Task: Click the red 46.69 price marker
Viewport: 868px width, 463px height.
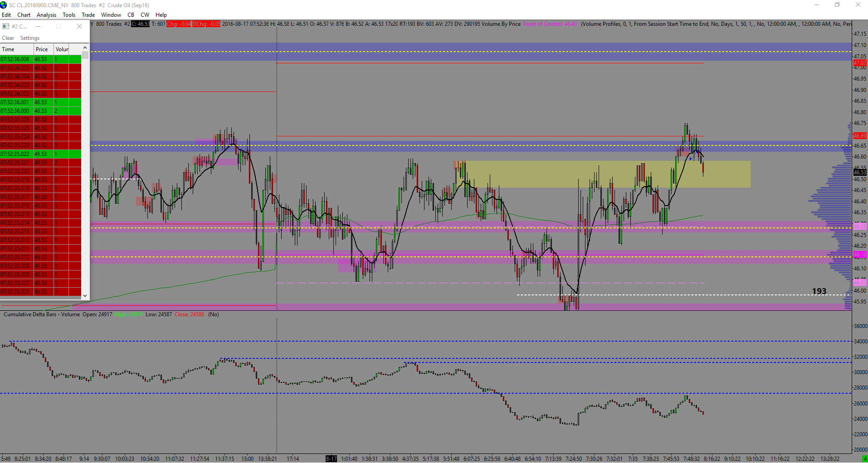Action: [x=860, y=136]
